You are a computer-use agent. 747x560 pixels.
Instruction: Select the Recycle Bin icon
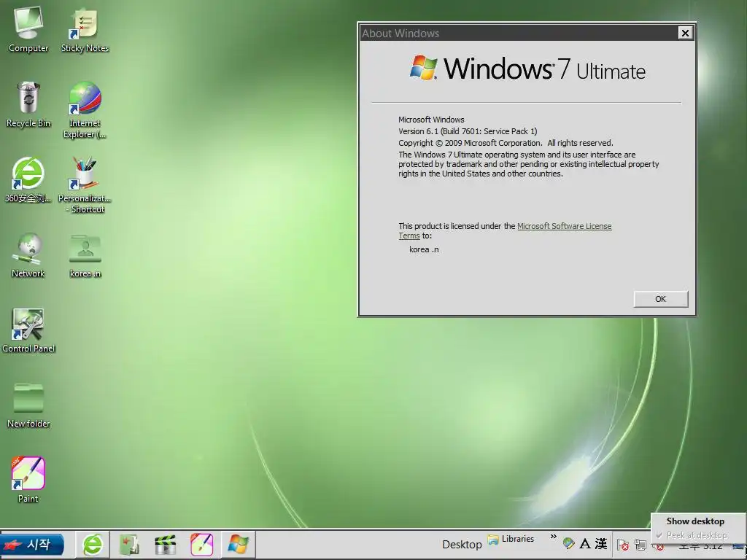(28, 104)
